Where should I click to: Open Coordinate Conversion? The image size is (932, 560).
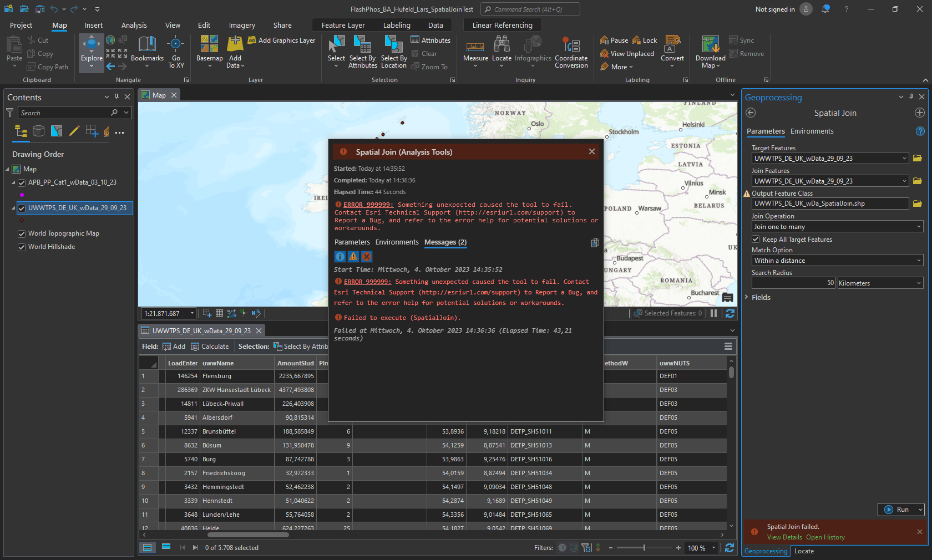(x=571, y=52)
